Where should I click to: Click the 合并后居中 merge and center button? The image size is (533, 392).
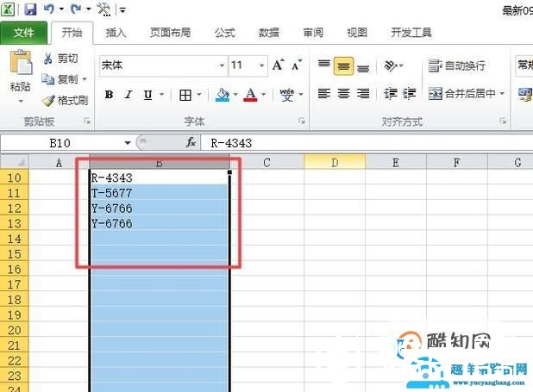point(461,93)
